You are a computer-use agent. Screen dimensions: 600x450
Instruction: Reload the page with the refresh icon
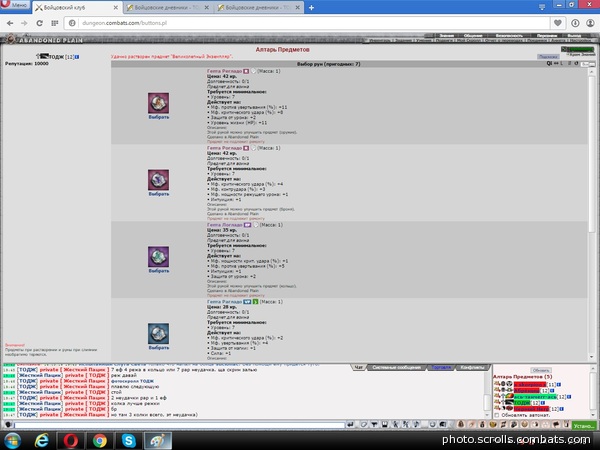click(x=39, y=23)
